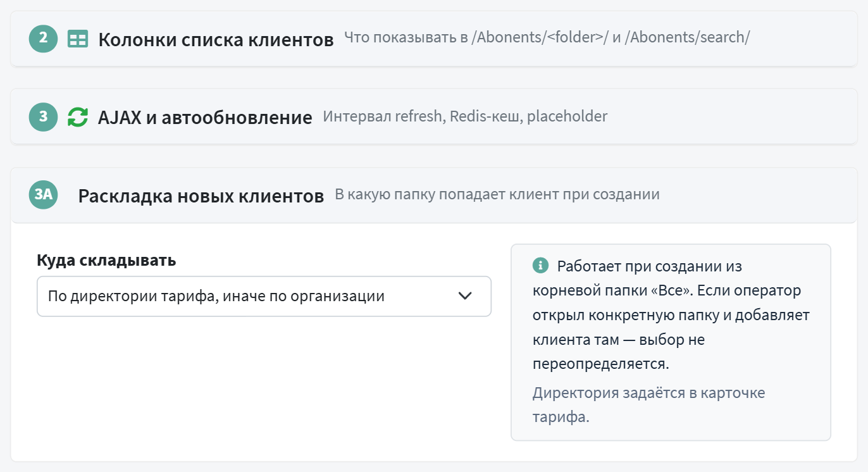Image resolution: width=868 pixels, height=472 pixels.
Task: Click the 3A step badge
Action: (x=43, y=196)
